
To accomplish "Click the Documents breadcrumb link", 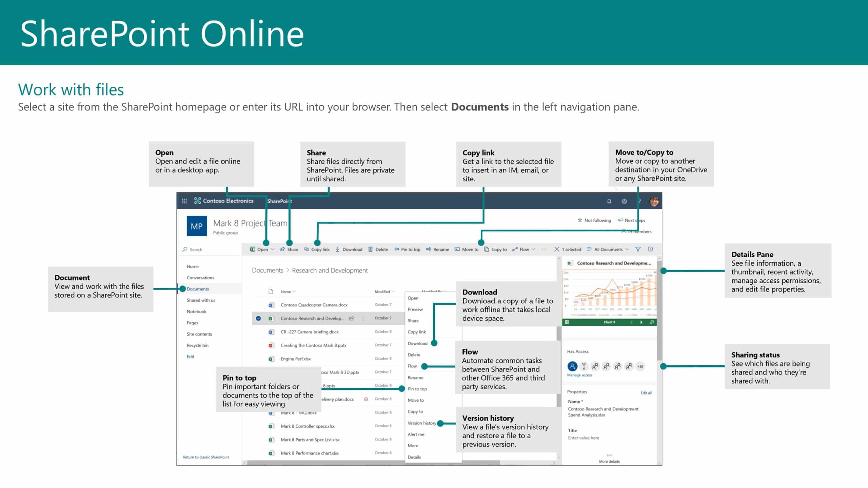I will [267, 270].
